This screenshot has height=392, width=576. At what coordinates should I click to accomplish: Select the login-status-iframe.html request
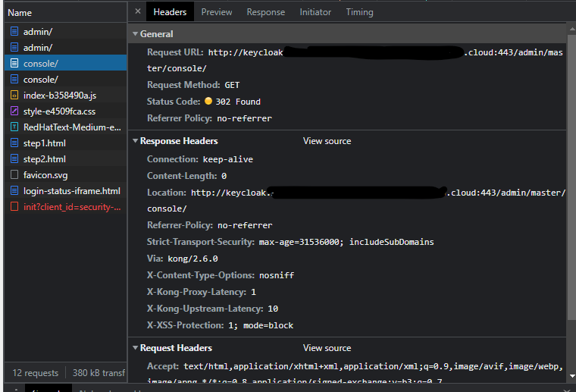point(66,190)
